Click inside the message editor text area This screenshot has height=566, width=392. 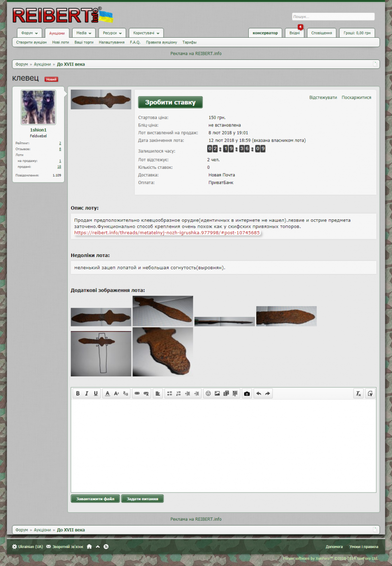coord(223,446)
